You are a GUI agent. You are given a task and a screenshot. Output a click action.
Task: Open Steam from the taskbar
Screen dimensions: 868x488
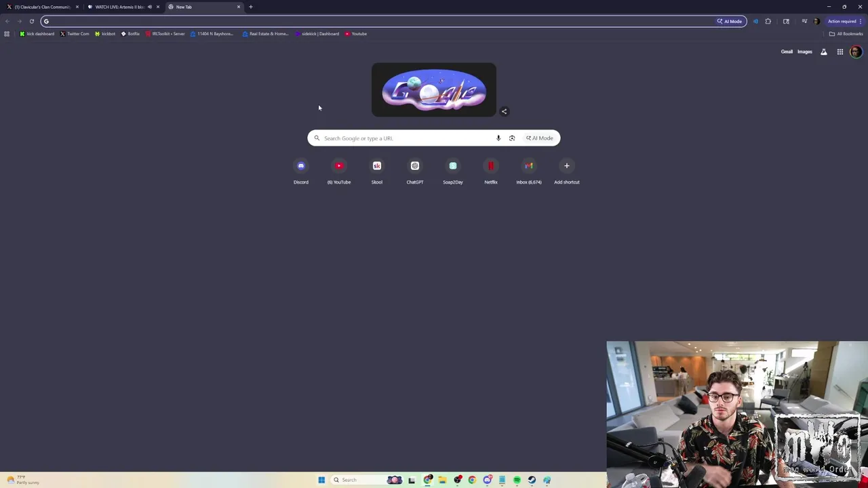click(x=532, y=480)
